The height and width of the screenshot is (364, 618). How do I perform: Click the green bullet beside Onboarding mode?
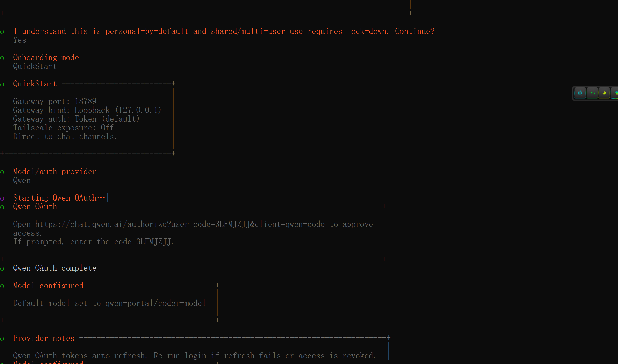[x=2, y=58]
